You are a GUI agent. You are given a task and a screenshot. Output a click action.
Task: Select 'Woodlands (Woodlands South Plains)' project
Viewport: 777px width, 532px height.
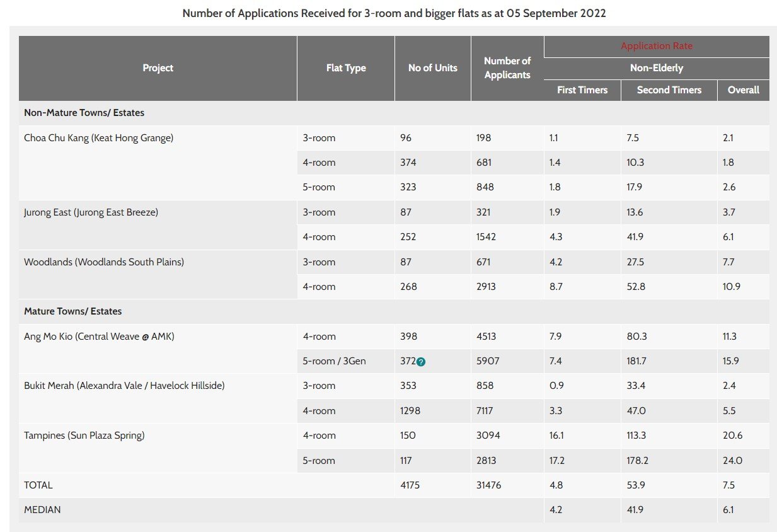pyautogui.click(x=104, y=262)
